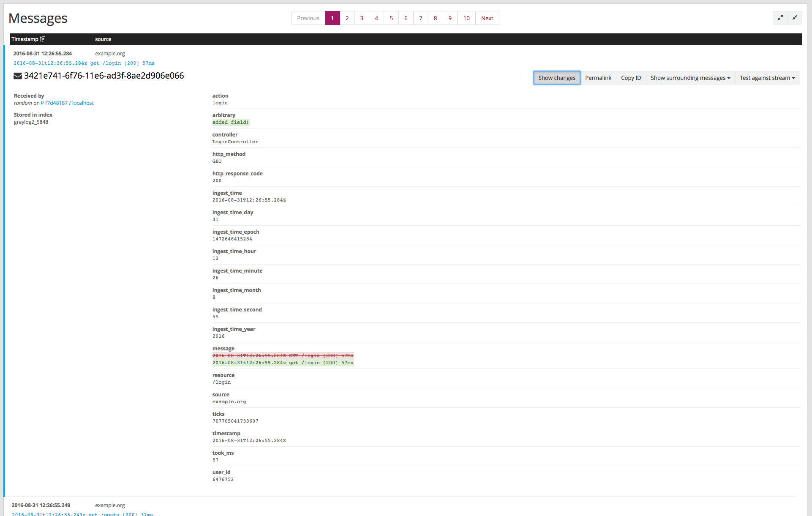Click the ingest_time_second value 55
This screenshot has width=812, height=516.
pyautogui.click(x=215, y=317)
